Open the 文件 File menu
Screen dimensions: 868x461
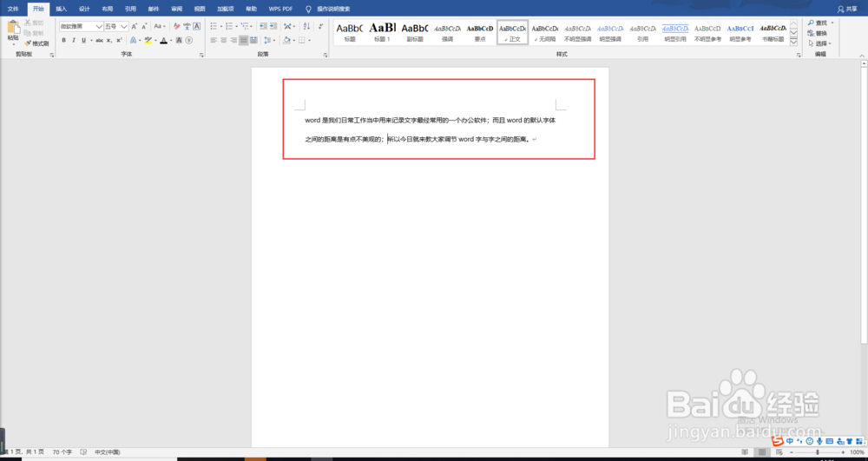pos(13,9)
